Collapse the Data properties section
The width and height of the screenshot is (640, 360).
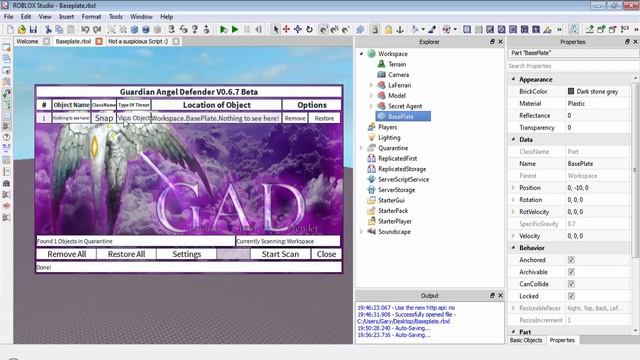(x=513, y=139)
